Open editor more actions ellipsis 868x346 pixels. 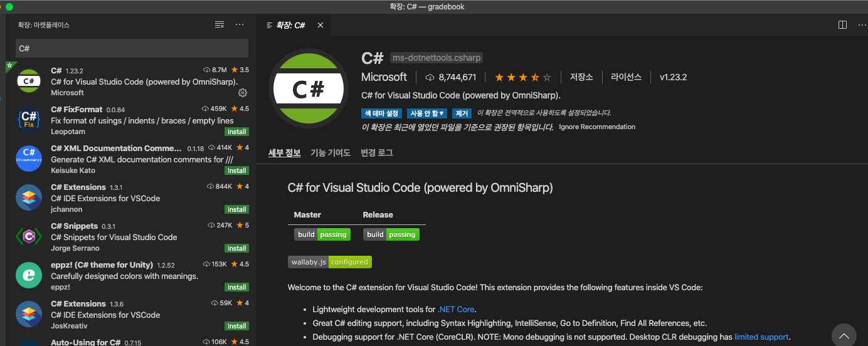(x=862, y=25)
